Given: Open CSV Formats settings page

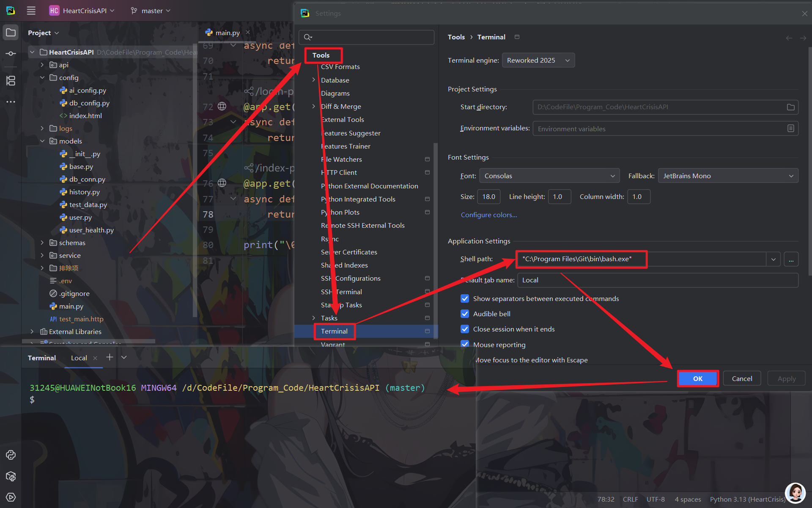Looking at the screenshot, I should [340, 67].
